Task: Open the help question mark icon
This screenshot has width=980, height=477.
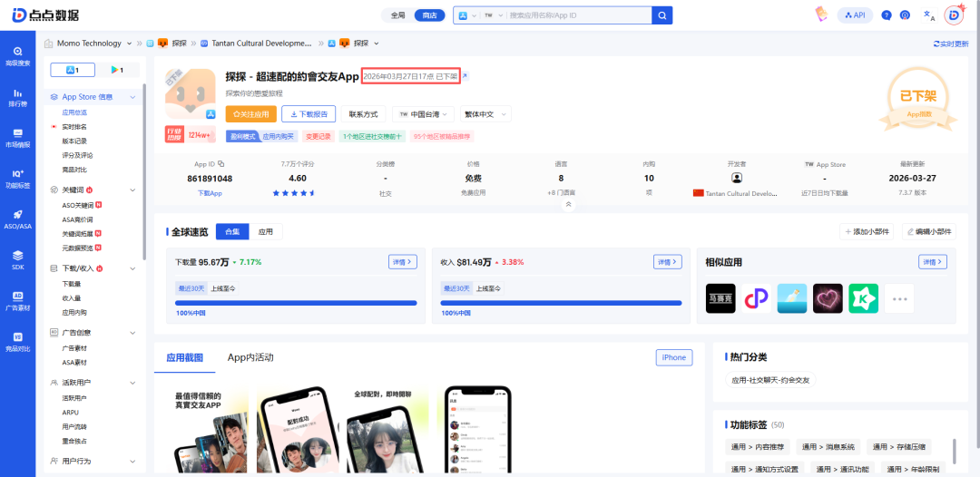Action: point(887,15)
